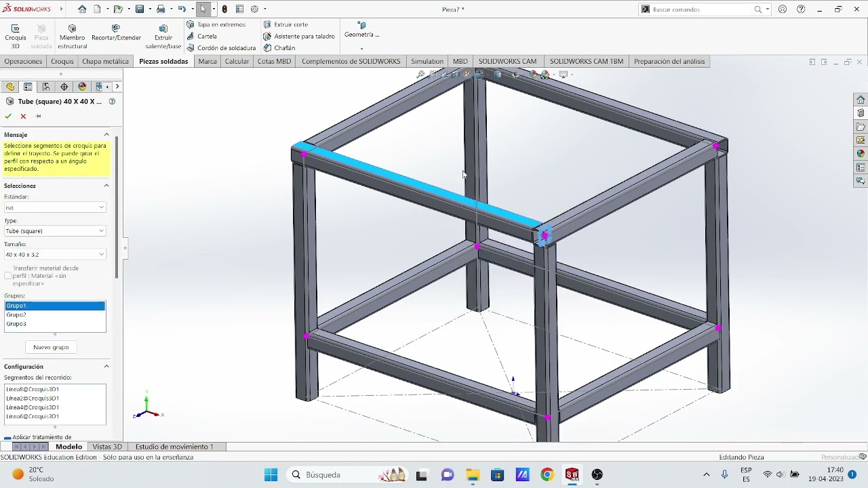
Task: Open the Simulation tab
Action: (x=427, y=61)
